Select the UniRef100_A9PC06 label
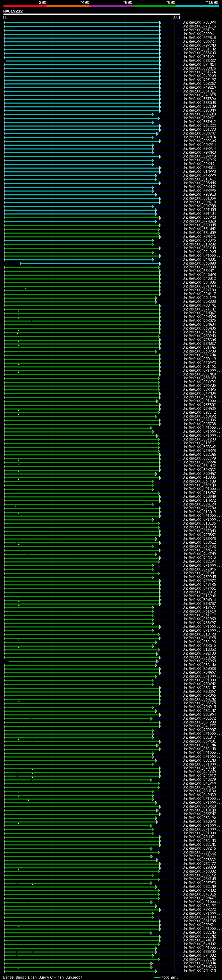The image size is (222, 980). click(199, 141)
